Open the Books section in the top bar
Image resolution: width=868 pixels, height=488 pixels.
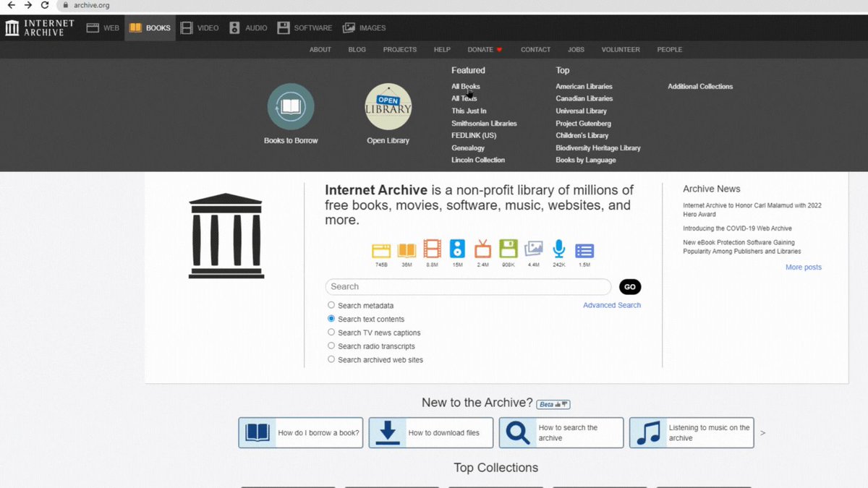[x=150, y=28]
